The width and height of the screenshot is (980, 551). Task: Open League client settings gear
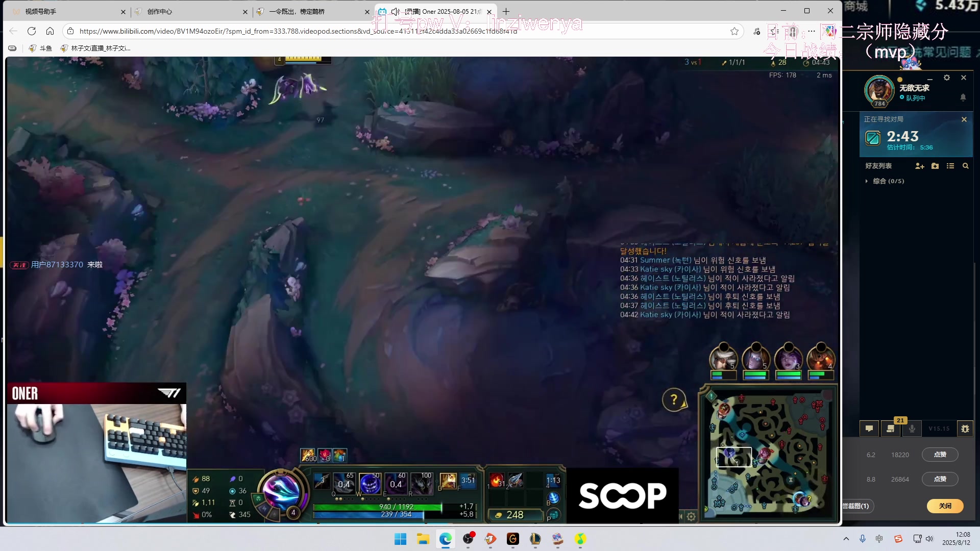947,78
